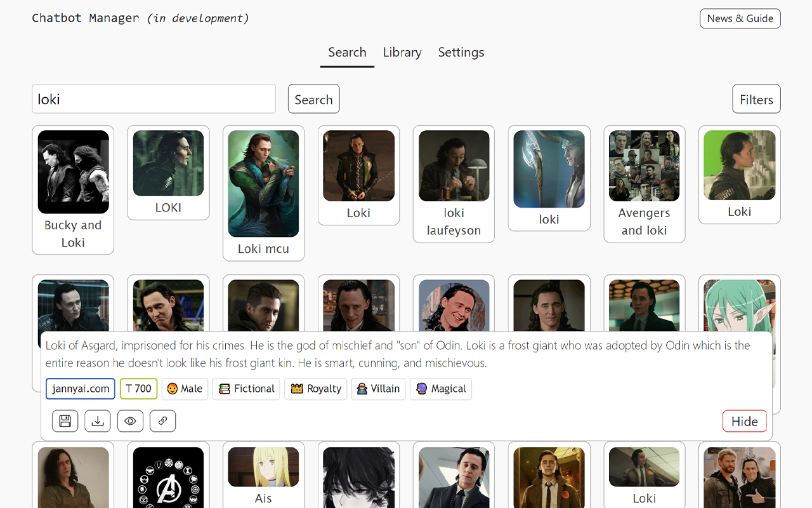Image resolution: width=812 pixels, height=508 pixels.
Task: Click the Chatbot Manager title
Action: (x=86, y=18)
